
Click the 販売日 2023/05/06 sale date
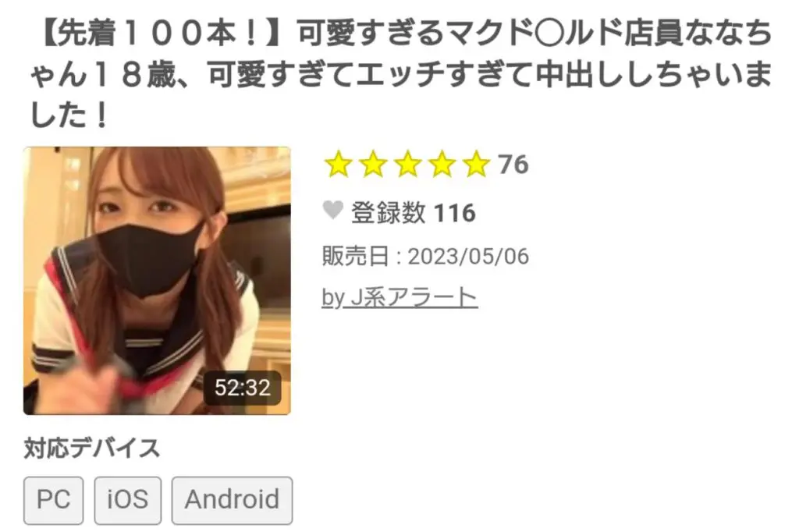point(425,256)
